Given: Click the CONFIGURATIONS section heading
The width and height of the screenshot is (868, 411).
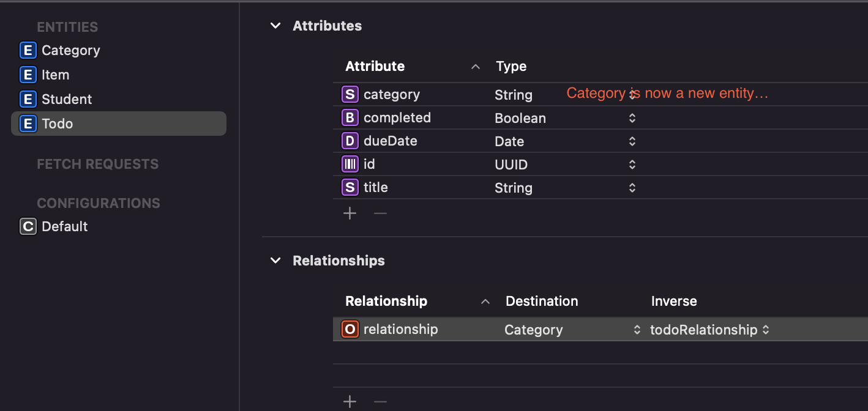Looking at the screenshot, I should pos(99,203).
